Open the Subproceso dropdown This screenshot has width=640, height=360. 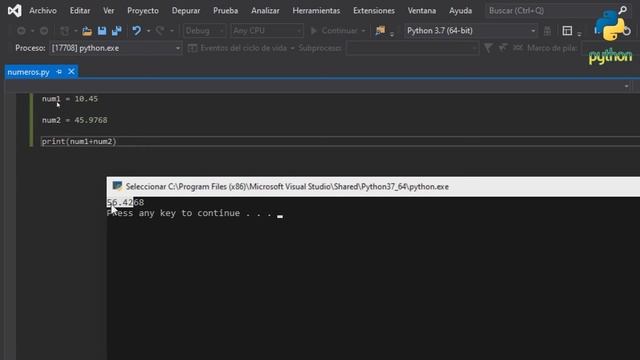[x=412, y=48]
